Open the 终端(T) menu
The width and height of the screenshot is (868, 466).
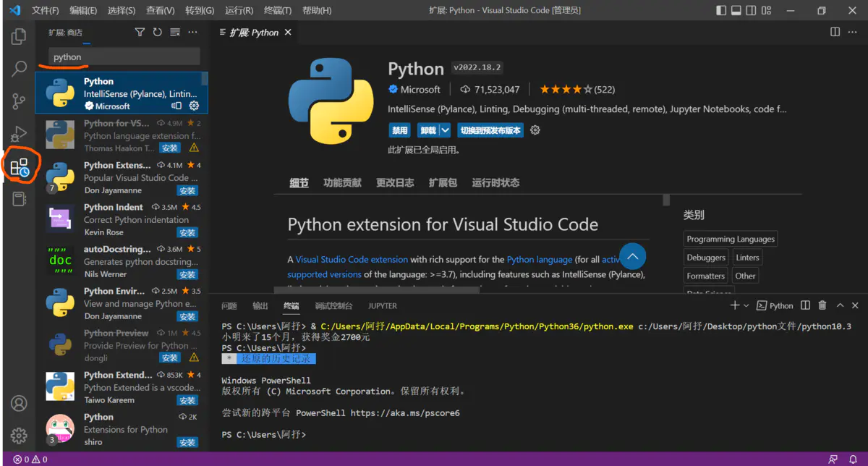278,11
